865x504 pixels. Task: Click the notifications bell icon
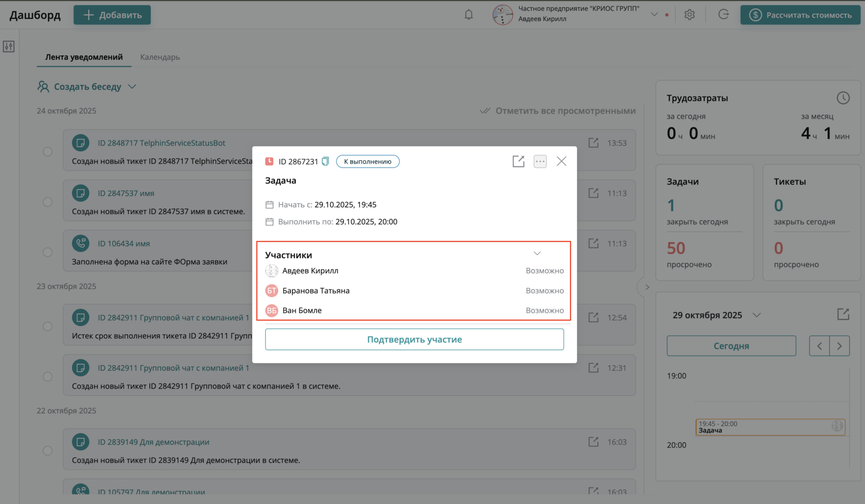[x=469, y=15]
